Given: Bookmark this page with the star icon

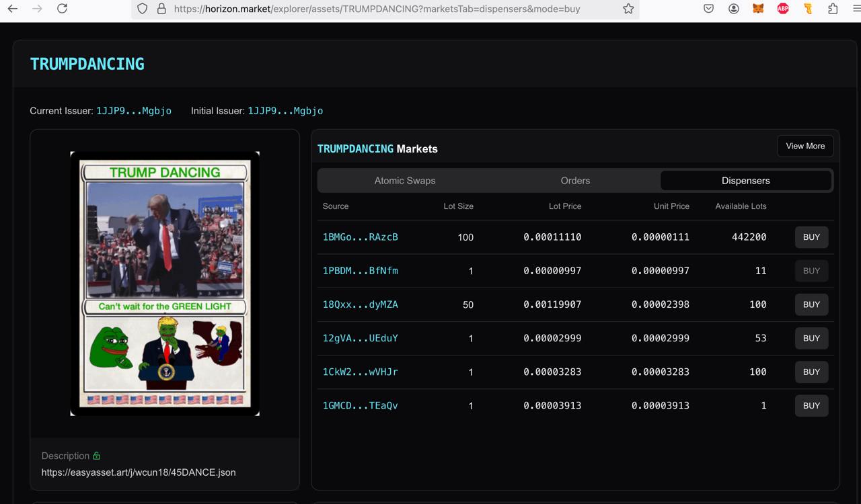Looking at the screenshot, I should click(x=628, y=9).
